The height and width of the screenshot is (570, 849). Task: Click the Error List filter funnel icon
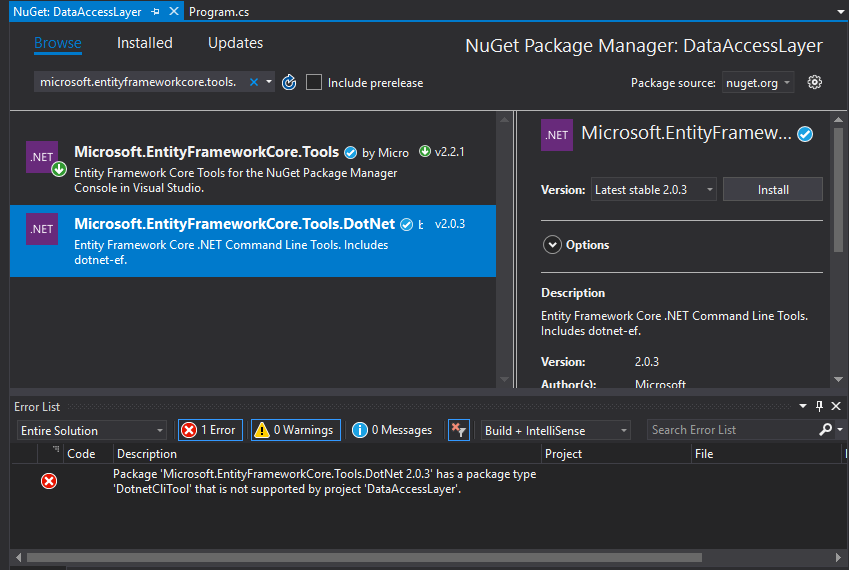[x=458, y=430]
